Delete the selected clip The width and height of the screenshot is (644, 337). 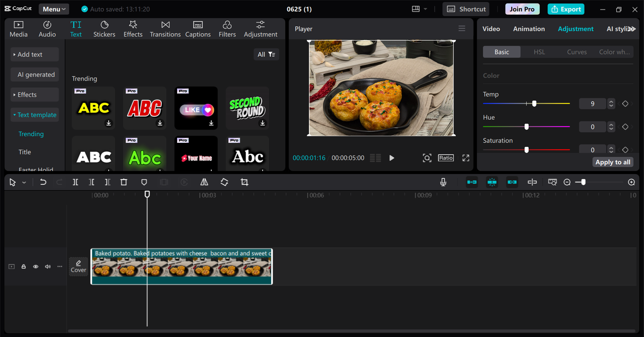124,182
